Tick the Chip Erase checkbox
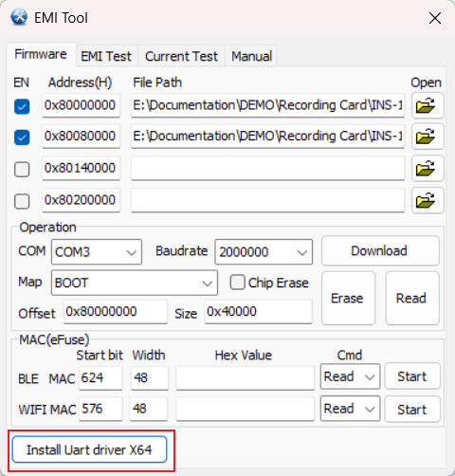The height and width of the screenshot is (476, 455). tap(237, 283)
